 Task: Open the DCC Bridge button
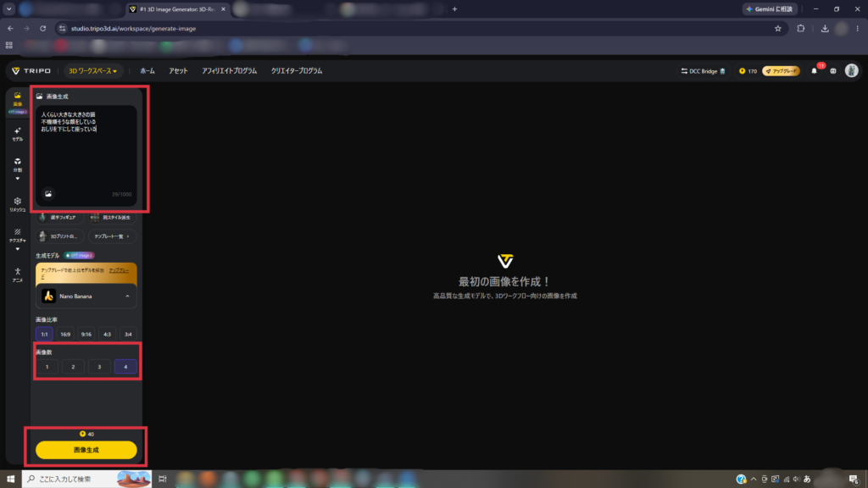click(x=703, y=71)
